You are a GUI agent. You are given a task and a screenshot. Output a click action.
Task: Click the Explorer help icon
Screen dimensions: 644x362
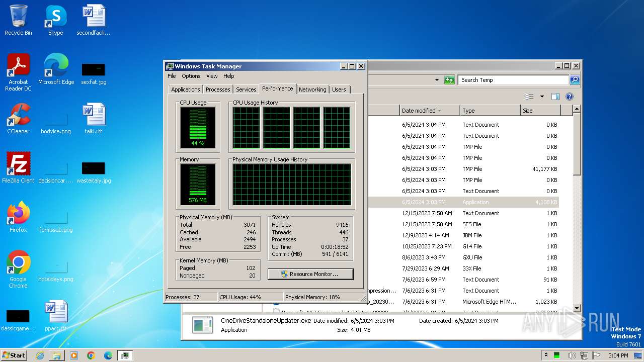coord(570,97)
